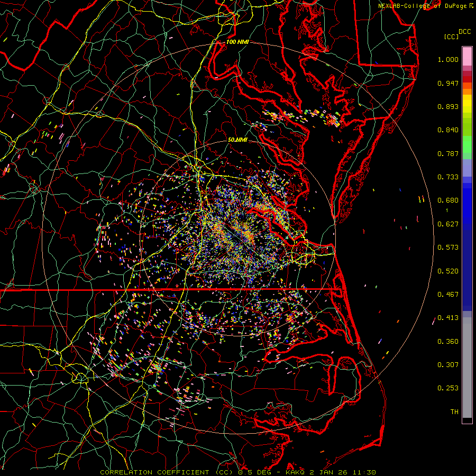Click the TH label on the legend
This screenshot has height=476, width=476.
[454, 412]
